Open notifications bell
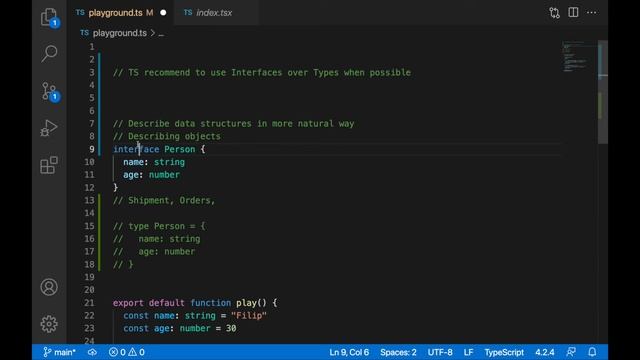The height and width of the screenshot is (360, 640). click(x=592, y=352)
